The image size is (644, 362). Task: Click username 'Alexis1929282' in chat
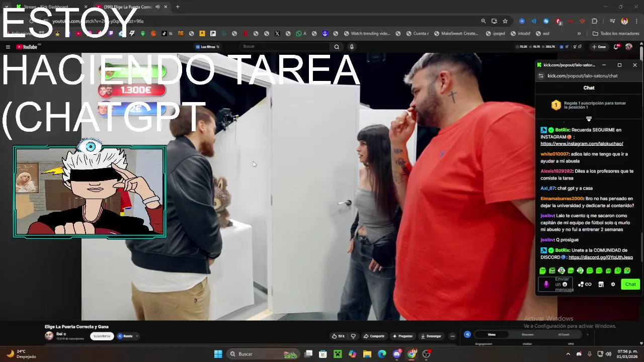[556, 171]
